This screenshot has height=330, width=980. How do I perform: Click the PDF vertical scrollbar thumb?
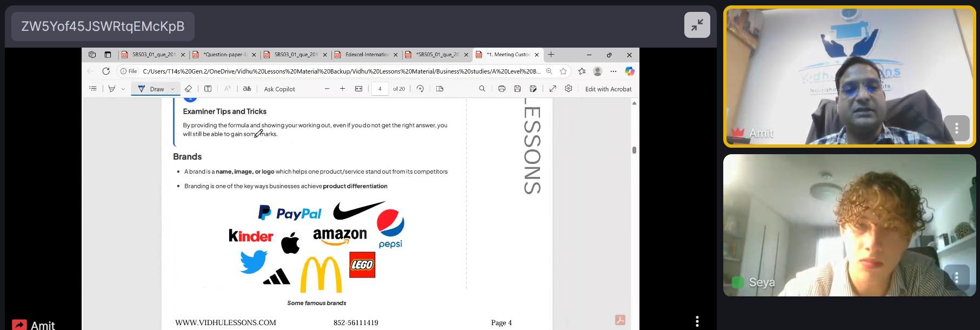(634, 150)
